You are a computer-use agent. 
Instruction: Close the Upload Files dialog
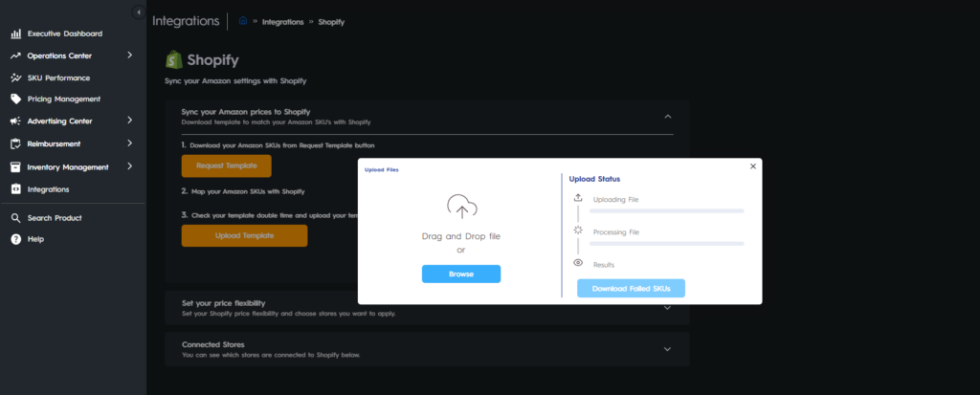pos(753,166)
